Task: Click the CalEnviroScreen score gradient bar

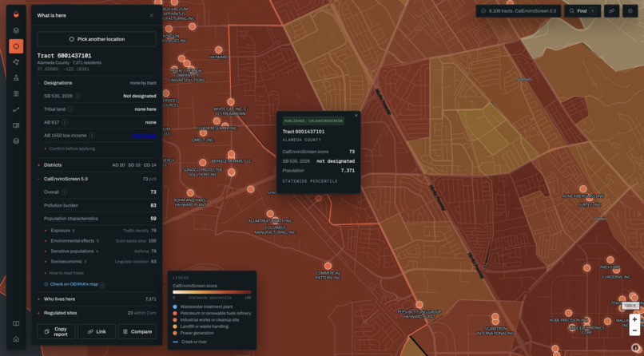Action: tap(212, 292)
